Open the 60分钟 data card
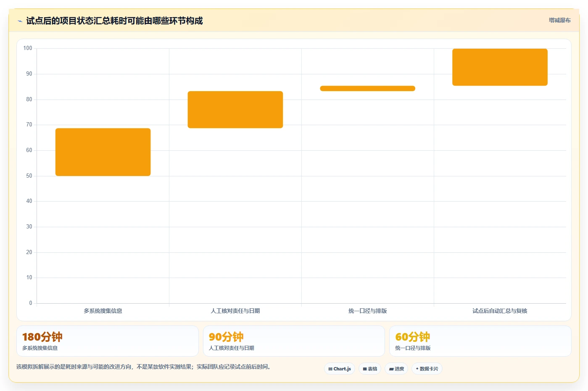Screen dimensions: 588x391 pyautogui.click(x=480, y=341)
